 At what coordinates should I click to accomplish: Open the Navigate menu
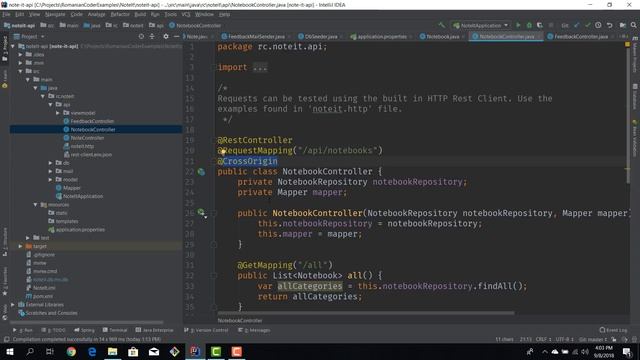[x=55, y=14]
